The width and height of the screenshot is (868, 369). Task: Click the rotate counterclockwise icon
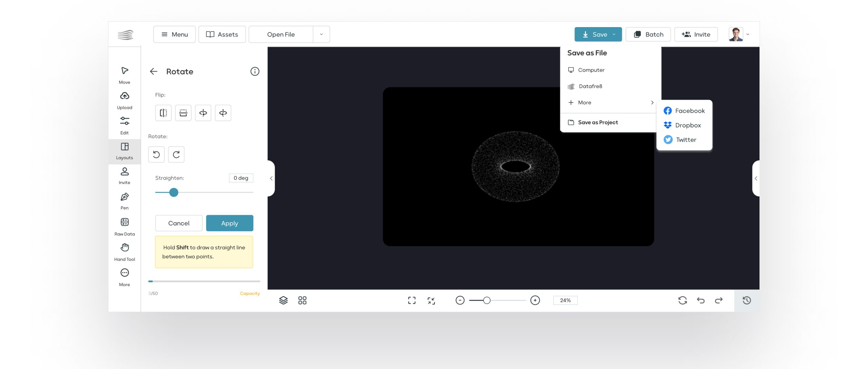(x=156, y=155)
